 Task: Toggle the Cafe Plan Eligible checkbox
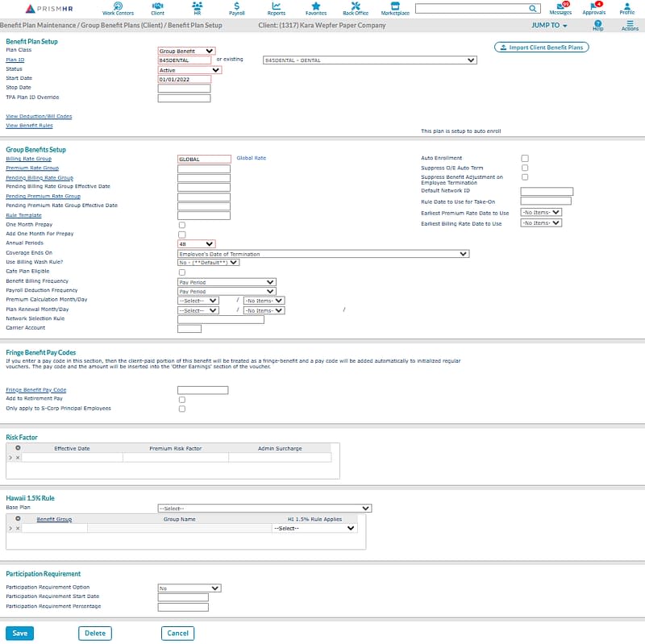(x=181, y=272)
